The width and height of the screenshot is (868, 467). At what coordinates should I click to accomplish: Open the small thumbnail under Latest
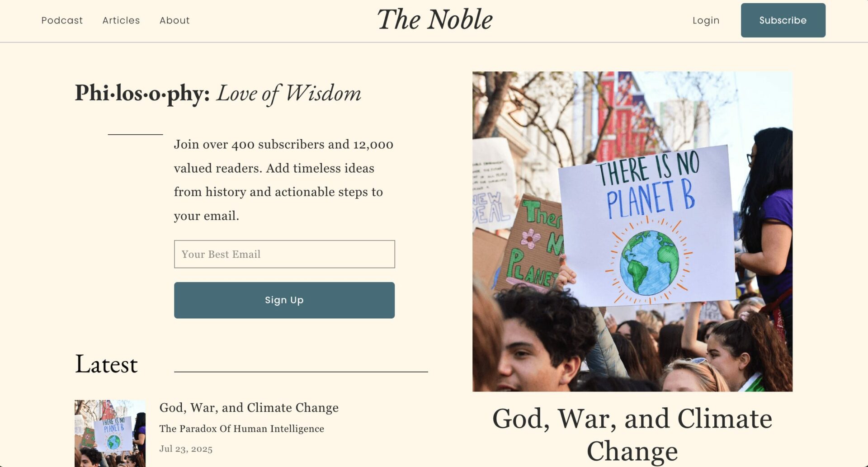coord(110,433)
